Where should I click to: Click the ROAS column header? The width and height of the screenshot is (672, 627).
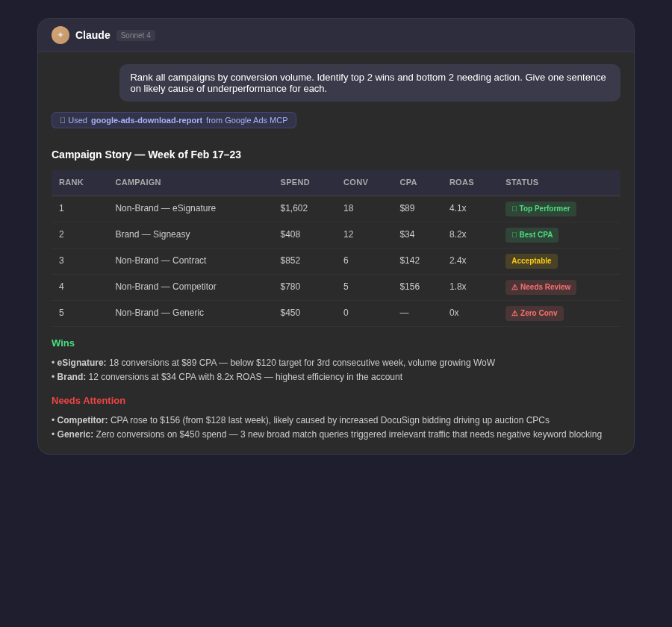[x=461, y=182]
